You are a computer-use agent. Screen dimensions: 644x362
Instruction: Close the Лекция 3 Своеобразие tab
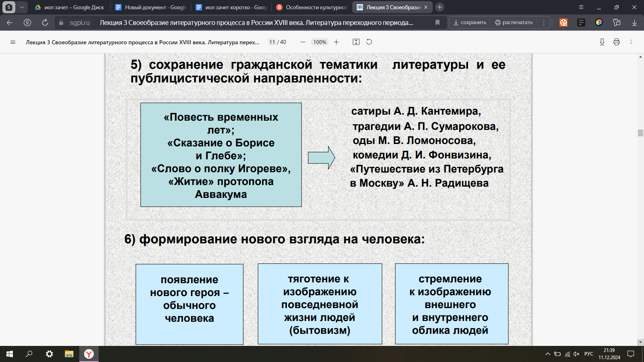coord(426,7)
